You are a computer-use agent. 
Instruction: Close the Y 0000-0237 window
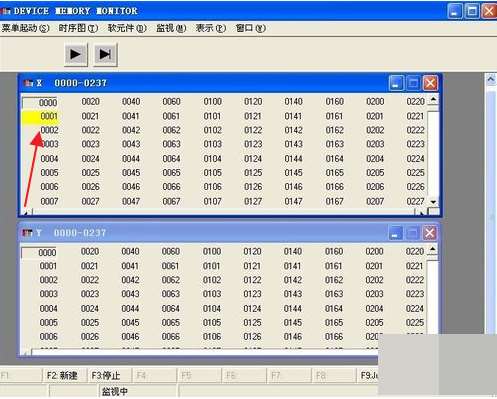point(430,233)
